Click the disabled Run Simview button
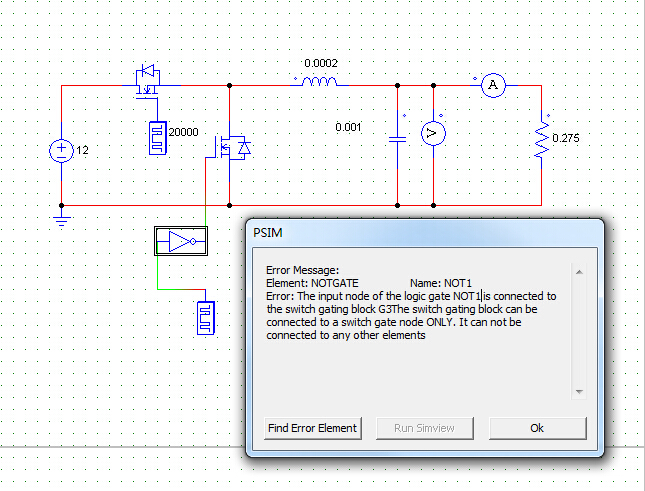This screenshot has height=491, width=645. pos(425,428)
